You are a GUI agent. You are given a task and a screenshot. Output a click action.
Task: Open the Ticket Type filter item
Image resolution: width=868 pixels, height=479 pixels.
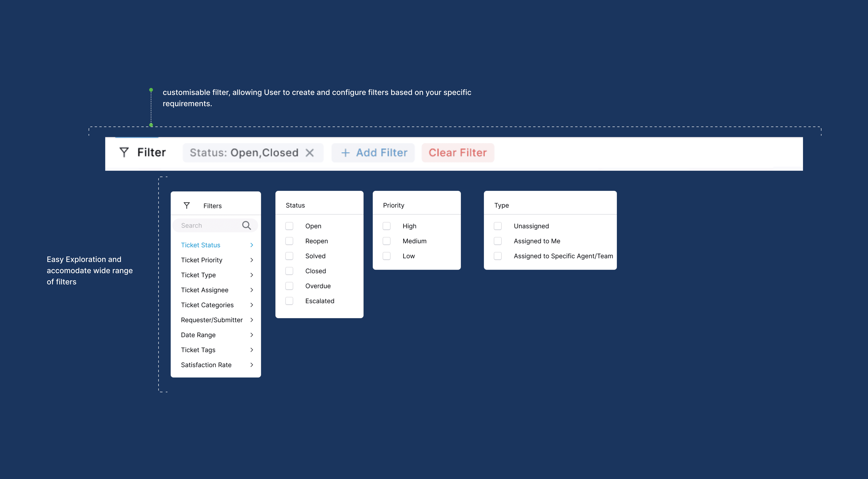tap(198, 275)
